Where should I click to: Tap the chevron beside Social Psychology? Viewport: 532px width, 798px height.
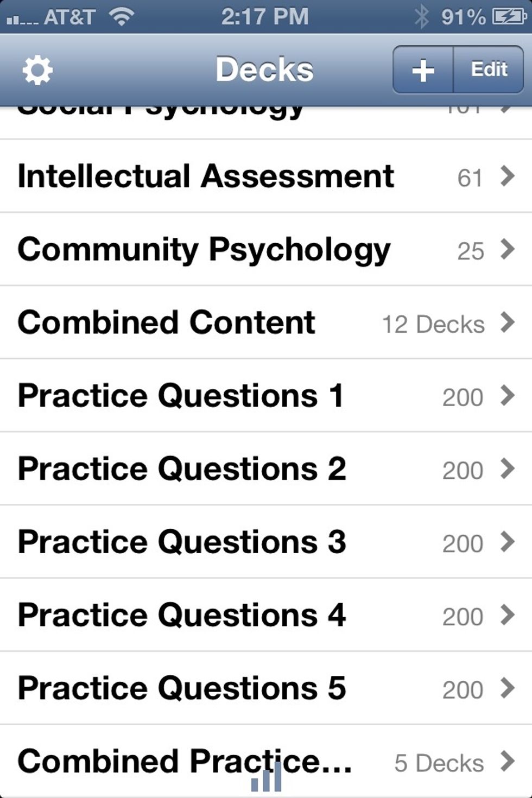coord(507,109)
